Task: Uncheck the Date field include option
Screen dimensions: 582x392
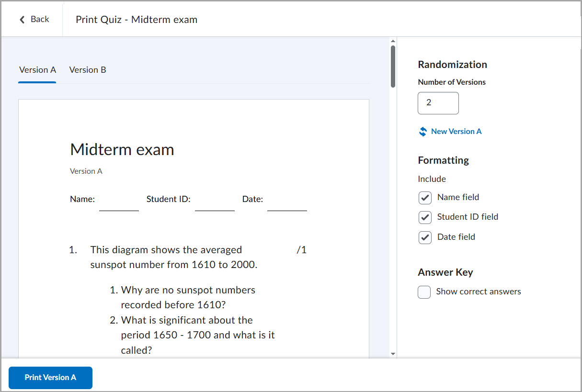Action: pyautogui.click(x=424, y=237)
